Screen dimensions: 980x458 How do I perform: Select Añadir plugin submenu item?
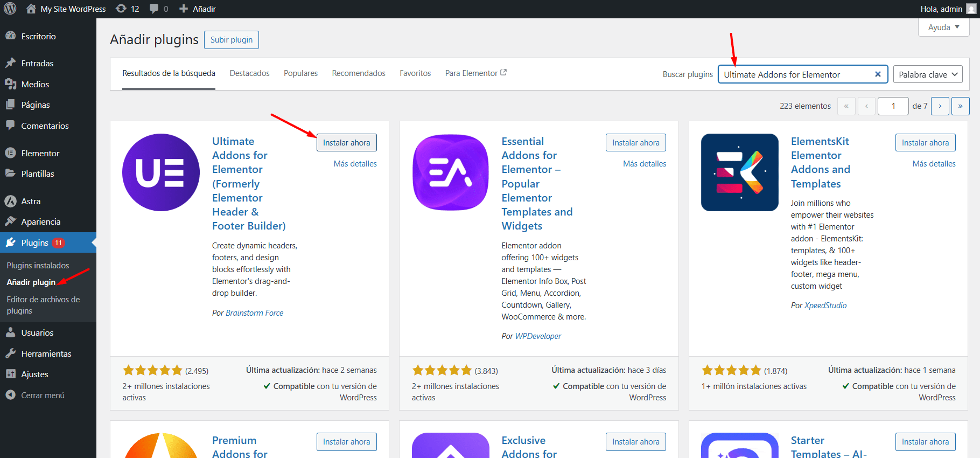pyautogui.click(x=31, y=282)
